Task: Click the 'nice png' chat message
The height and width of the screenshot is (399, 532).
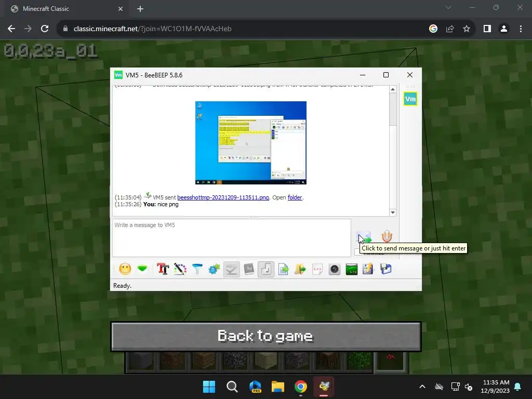Action: (168, 204)
